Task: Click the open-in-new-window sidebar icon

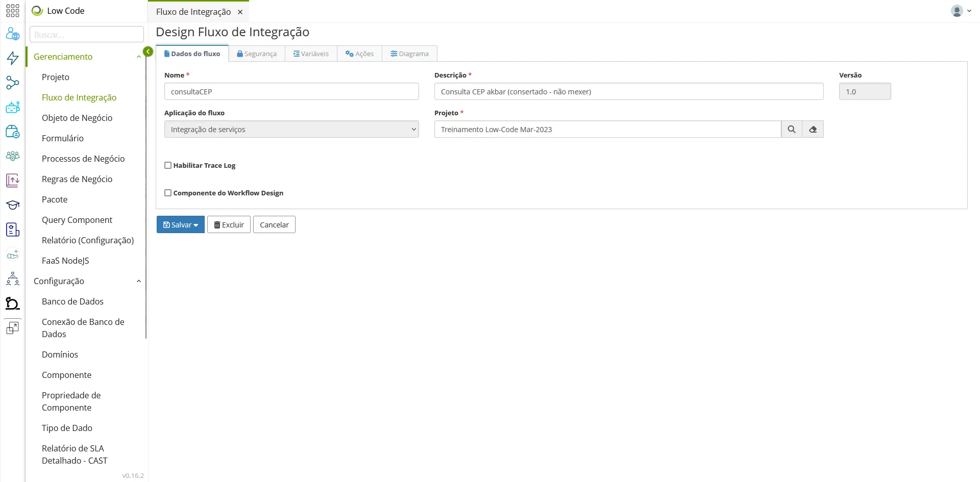Action: coord(13,328)
